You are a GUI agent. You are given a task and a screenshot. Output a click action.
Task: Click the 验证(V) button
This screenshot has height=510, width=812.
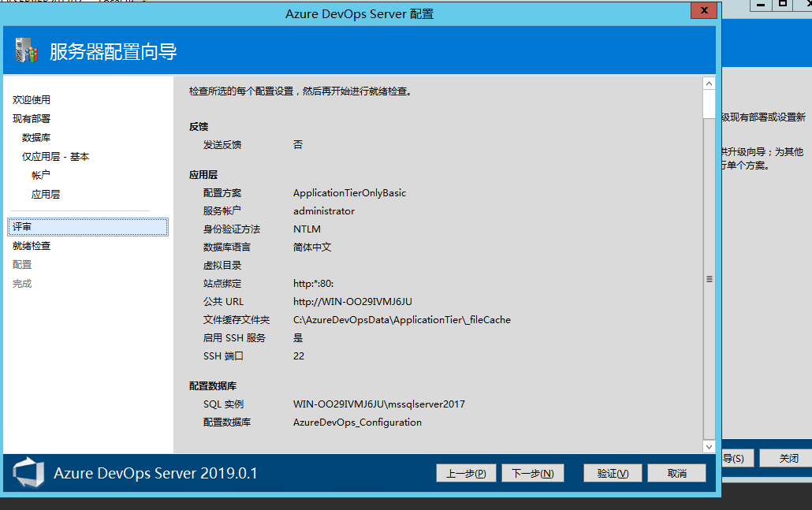613,473
